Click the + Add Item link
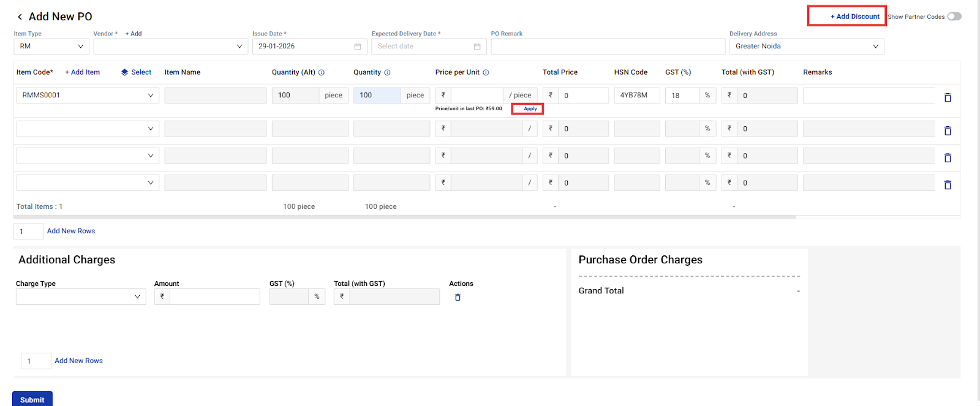The height and width of the screenshot is (406, 980). point(83,72)
